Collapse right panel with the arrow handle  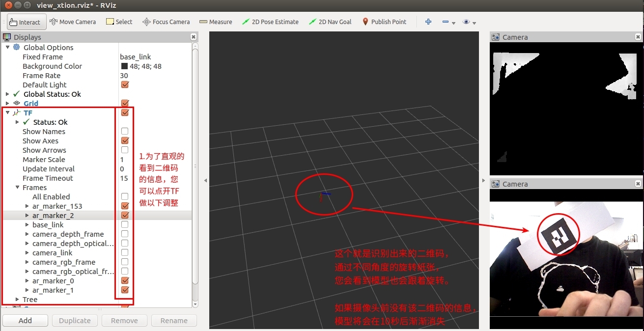coord(484,180)
